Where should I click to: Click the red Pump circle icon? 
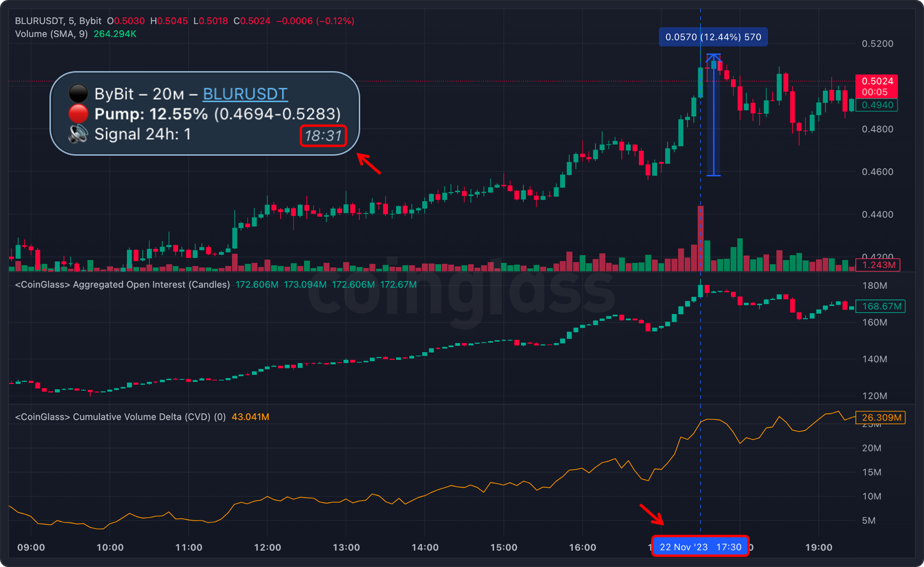coord(78,114)
